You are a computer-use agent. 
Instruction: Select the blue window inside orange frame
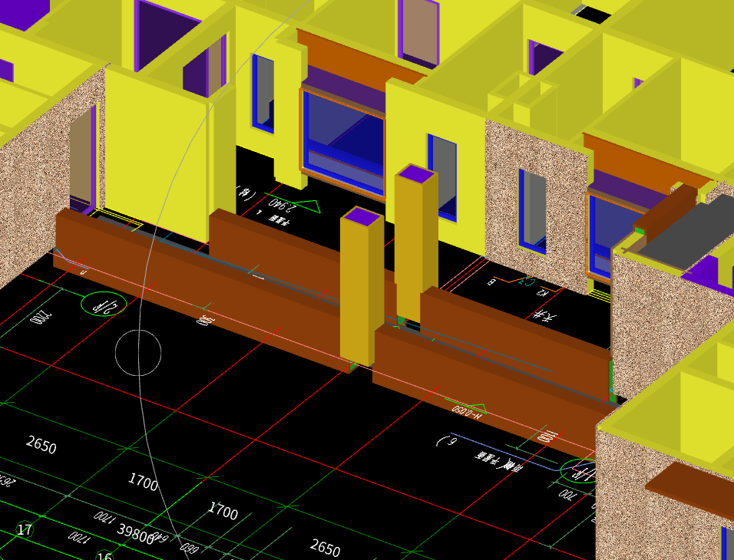point(344,144)
